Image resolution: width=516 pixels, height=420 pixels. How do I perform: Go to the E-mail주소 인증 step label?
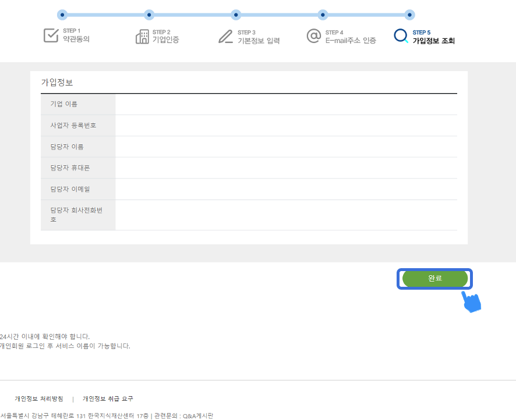[x=351, y=41]
